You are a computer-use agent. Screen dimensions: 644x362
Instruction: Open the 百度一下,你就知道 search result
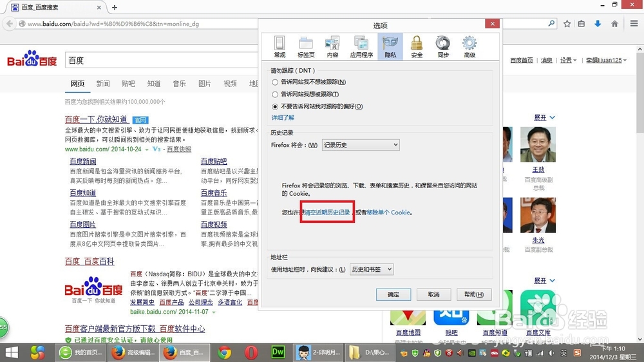click(97, 120)
